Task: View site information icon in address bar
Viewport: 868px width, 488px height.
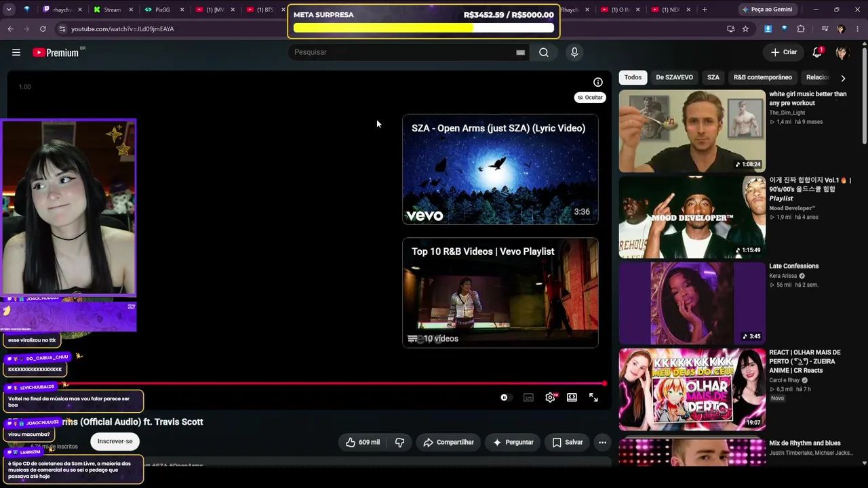Action: (62, 29)
